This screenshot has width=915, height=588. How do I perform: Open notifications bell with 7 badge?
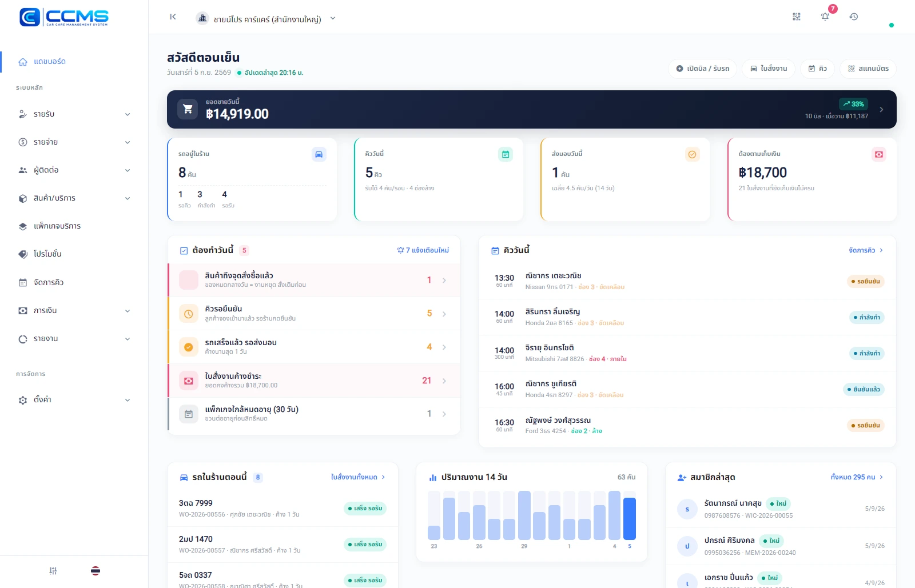pyautogui.click(x=825, y=17)
